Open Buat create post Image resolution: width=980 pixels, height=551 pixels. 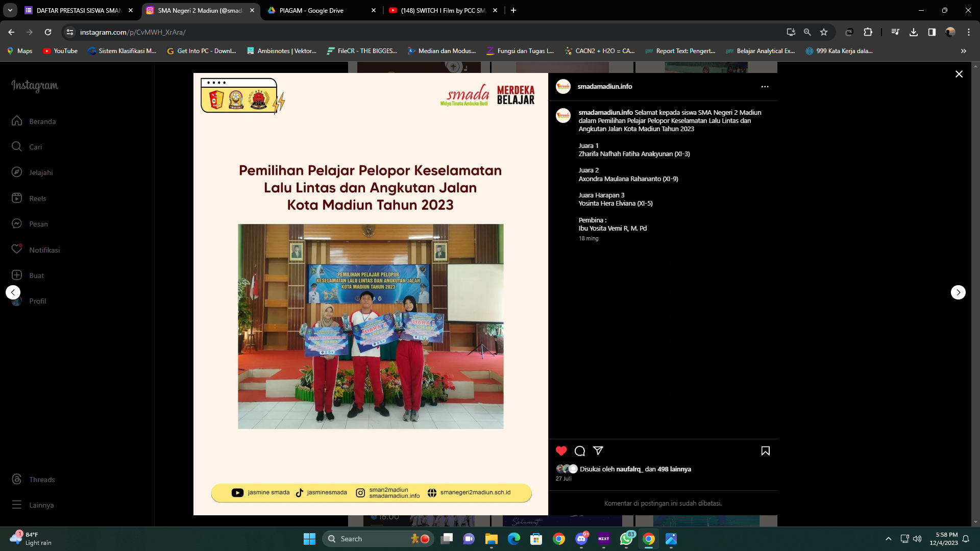click(x=28, y=275)
